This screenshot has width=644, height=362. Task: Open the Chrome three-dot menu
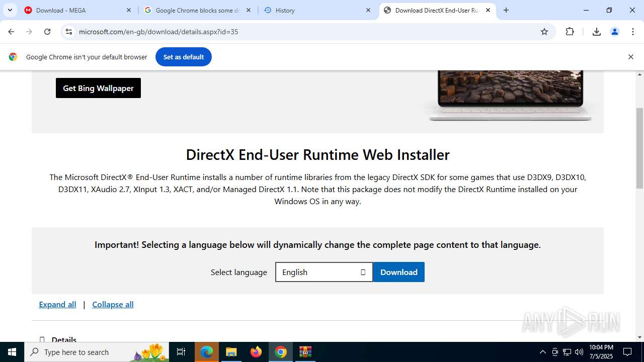click(633, 32)
